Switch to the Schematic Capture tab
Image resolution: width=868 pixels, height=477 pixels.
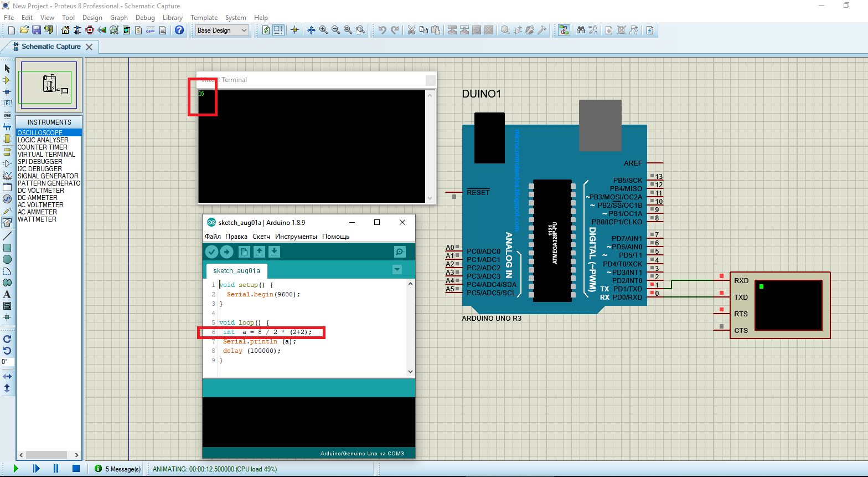50,47
